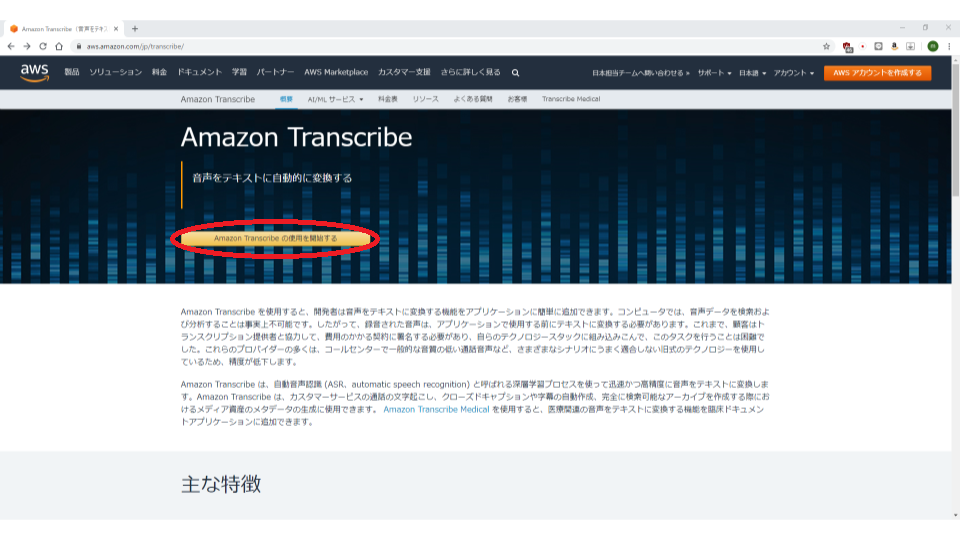The width and height of the screenshot is (960, 540).
Task: Open さらに詳しく見る in navigation
Action: (x=471, y=72)
